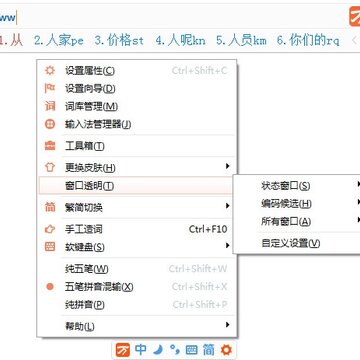Click the toolbox icon beside 工具箱
The image size is (360, 360).
[x=50, y=146]
